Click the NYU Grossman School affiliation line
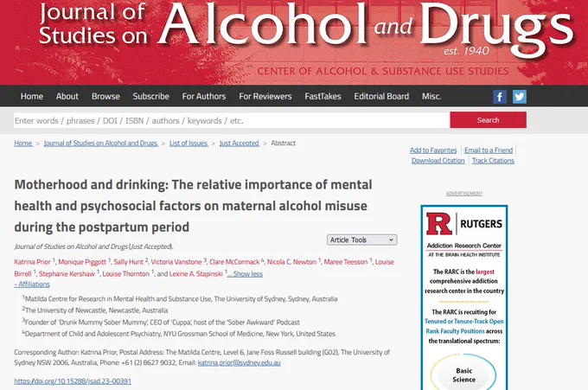 point(179,334)
